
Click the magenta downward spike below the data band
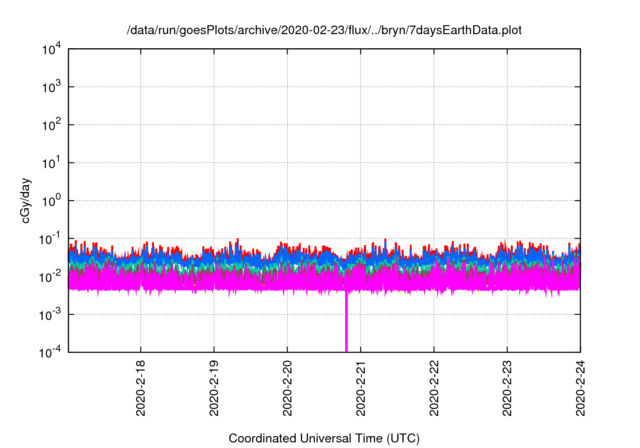tap(347, 325)
